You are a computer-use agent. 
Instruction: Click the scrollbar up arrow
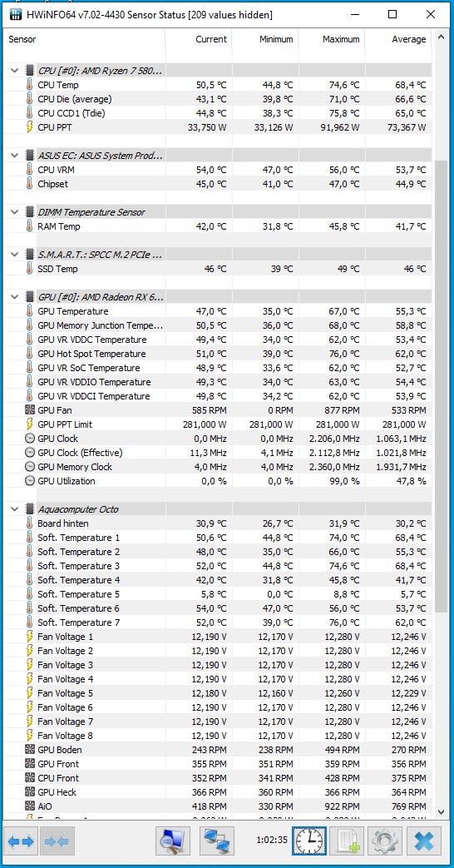pos(441,37)
